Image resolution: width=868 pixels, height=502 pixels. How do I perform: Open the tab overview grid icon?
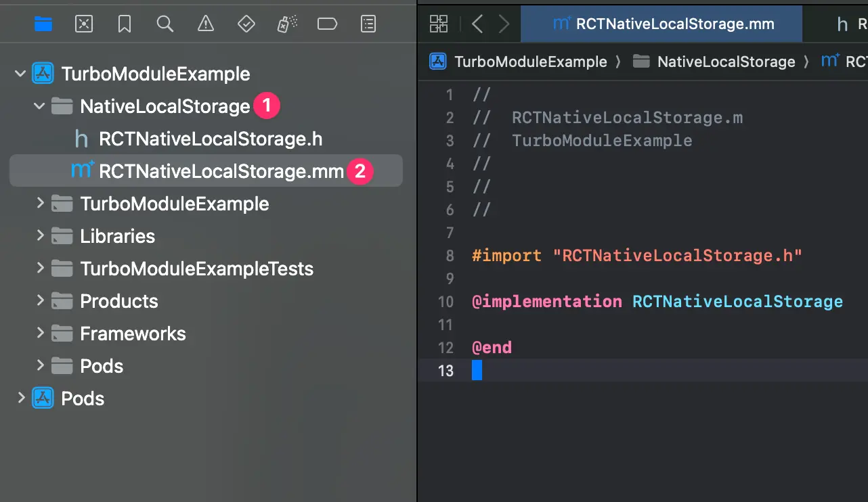[x=438, y=24]
